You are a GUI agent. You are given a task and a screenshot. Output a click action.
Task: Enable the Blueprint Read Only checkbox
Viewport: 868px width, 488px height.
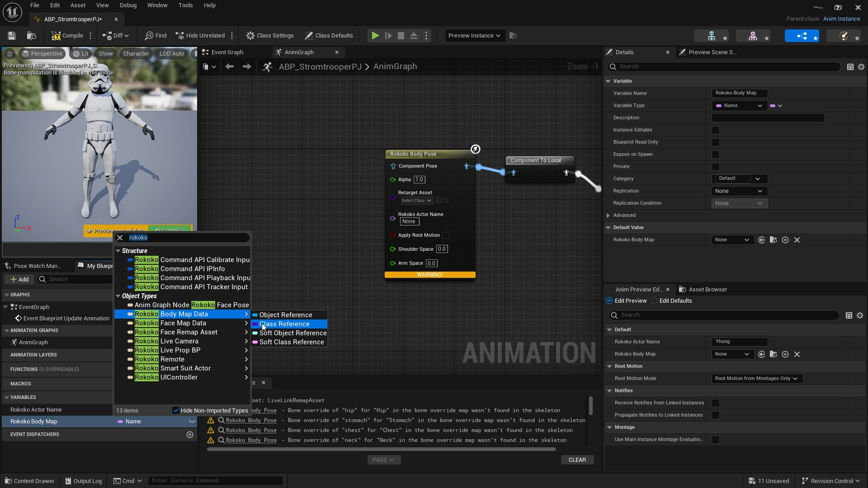716,142
